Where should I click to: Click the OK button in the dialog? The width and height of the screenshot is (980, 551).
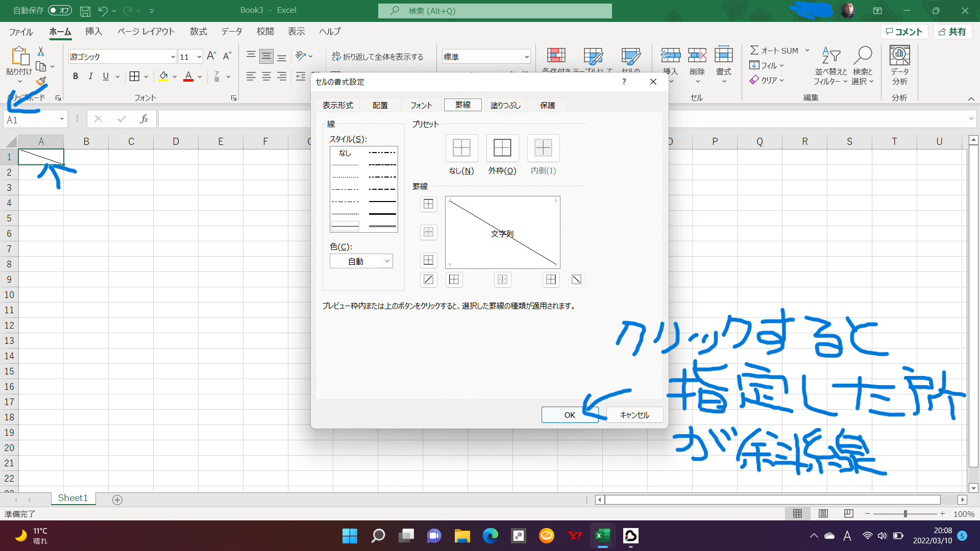[x=569, y=415]
